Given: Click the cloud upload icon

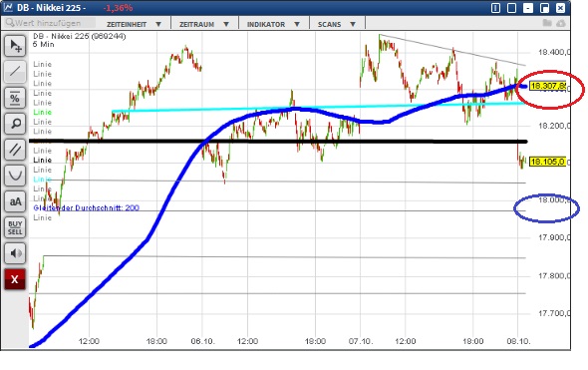Looking at the screenshot, I should pyautogui.click(x=561, y=23).
